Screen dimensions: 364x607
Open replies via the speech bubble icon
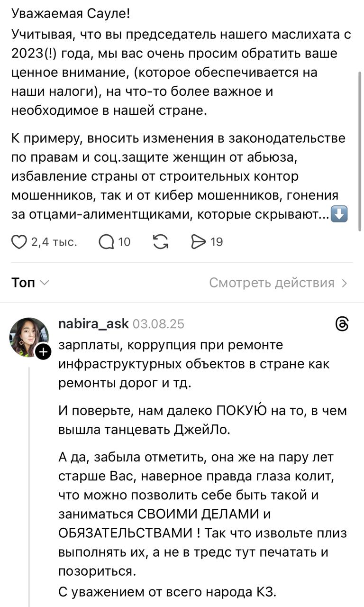pyautogui.click(x=106, y=242)
